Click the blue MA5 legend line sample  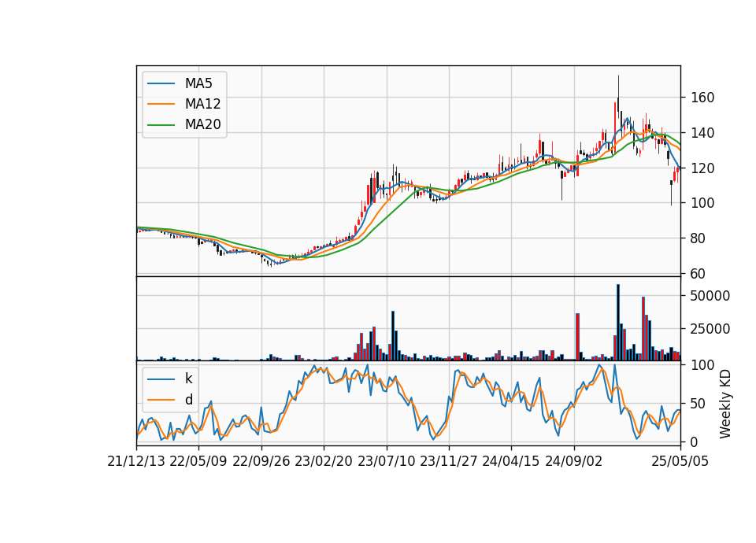(x=161, y=83)
